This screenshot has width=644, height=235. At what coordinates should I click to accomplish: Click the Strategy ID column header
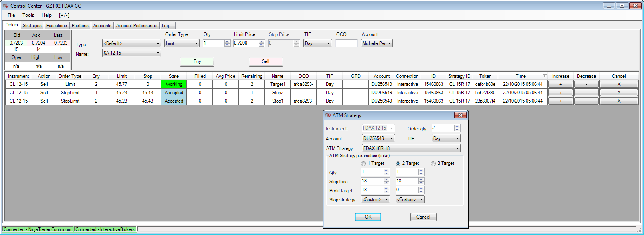click(x=459, y=76)
